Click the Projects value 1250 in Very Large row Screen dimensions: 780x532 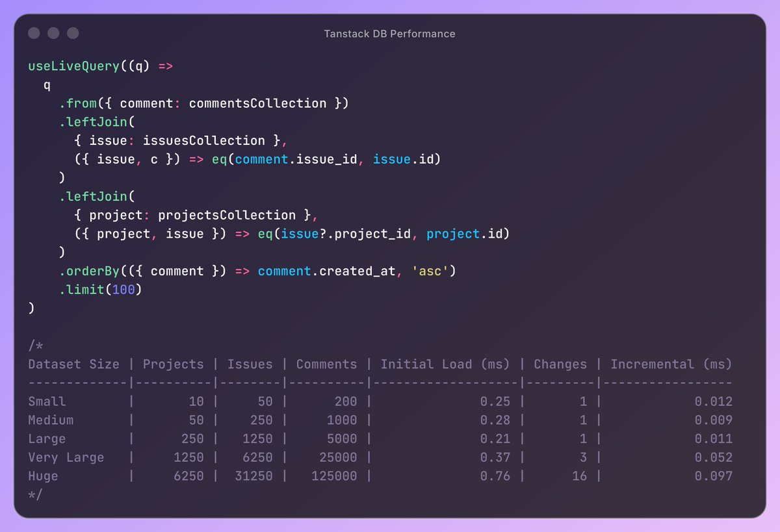[x=188, y=457]
